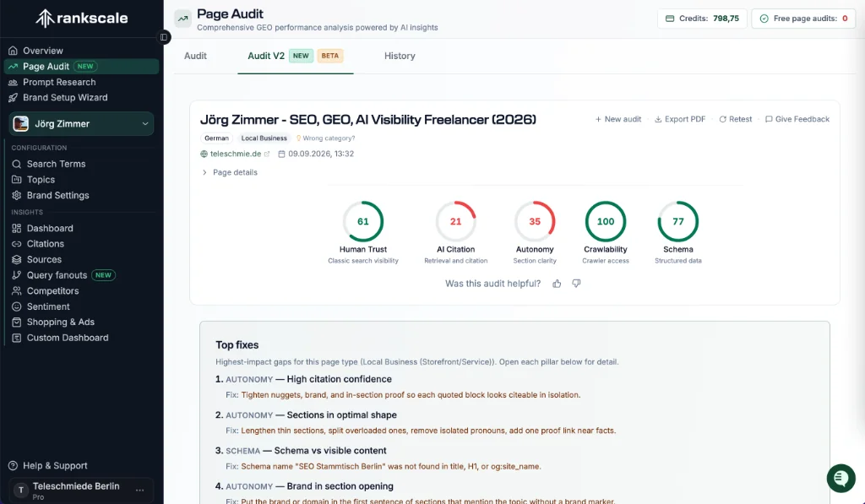
Task: Expand the Page details section
Action: (230, 172)
